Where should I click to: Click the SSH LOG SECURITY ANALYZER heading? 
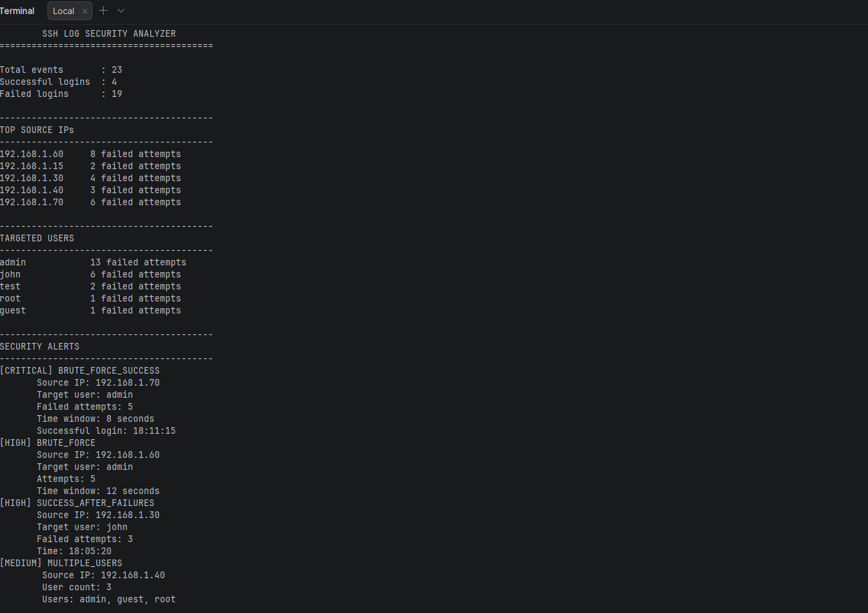click(x=109, y=33)
